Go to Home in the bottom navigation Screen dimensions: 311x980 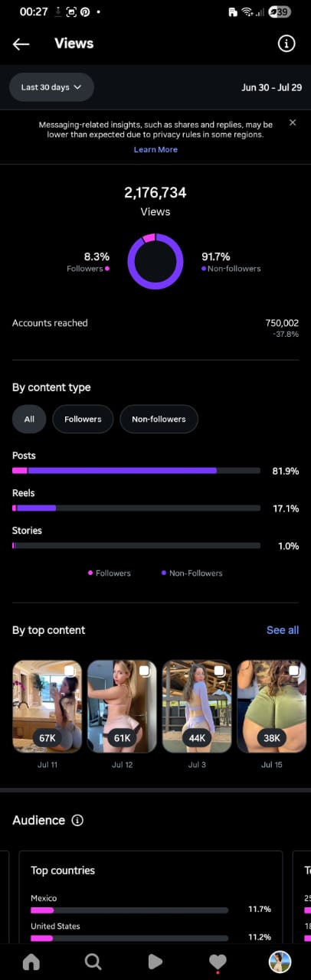pos(31,962)
